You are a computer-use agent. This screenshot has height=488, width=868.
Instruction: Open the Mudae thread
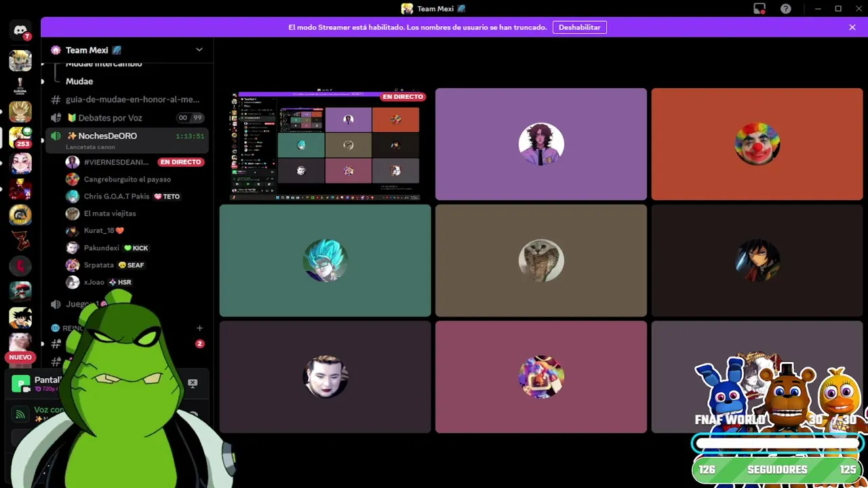pyautogui.click(x=79, y=81)
